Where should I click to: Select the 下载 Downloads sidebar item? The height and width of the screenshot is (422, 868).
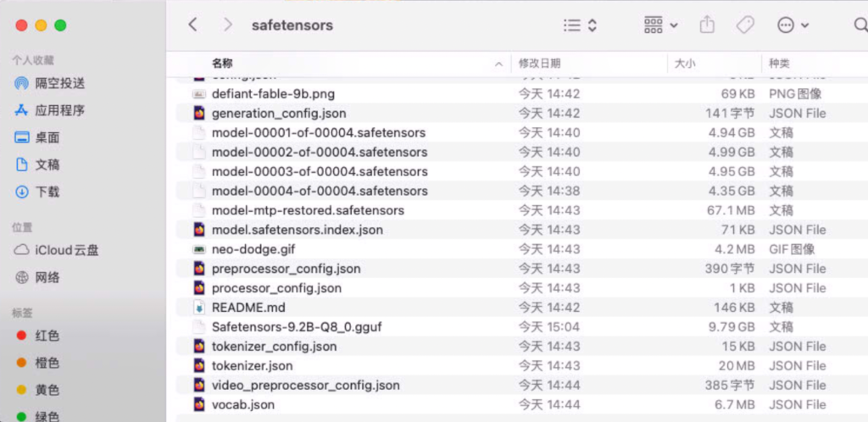[37, 192]
